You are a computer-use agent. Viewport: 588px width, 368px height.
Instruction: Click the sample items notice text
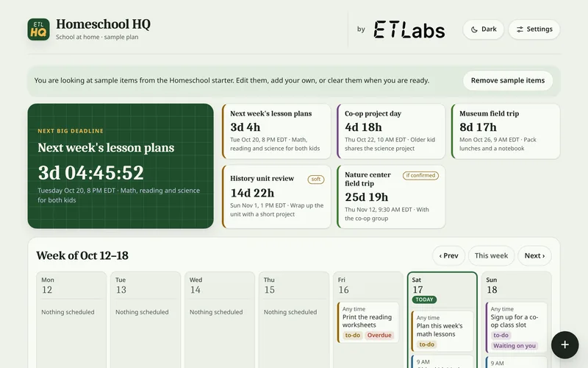coord(232,80)
